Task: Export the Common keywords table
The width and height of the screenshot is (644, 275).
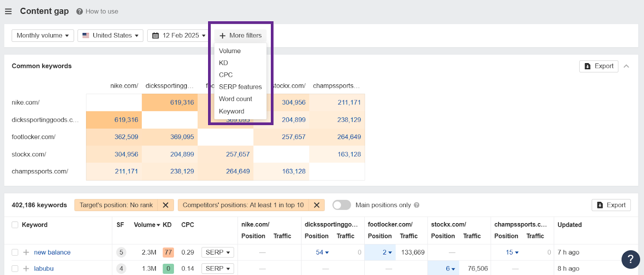Action: (x=599, y=66)
